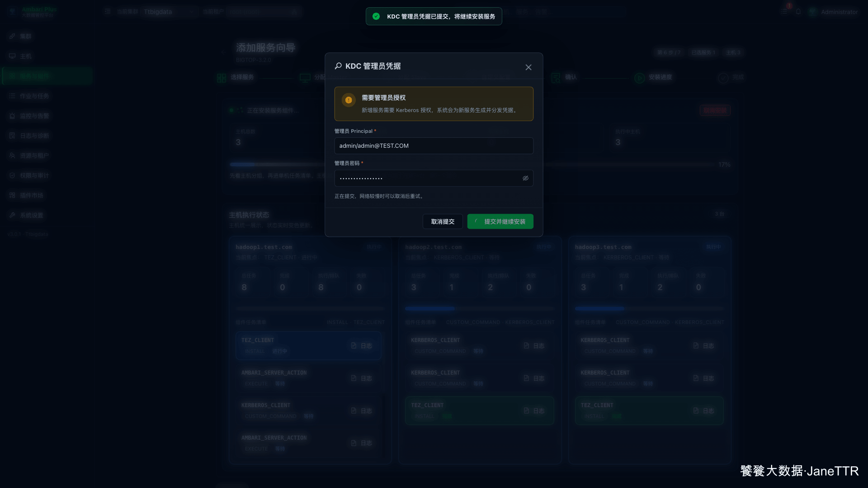
Task: Click the 插件市场 sidebar icon
Action: 12,195
